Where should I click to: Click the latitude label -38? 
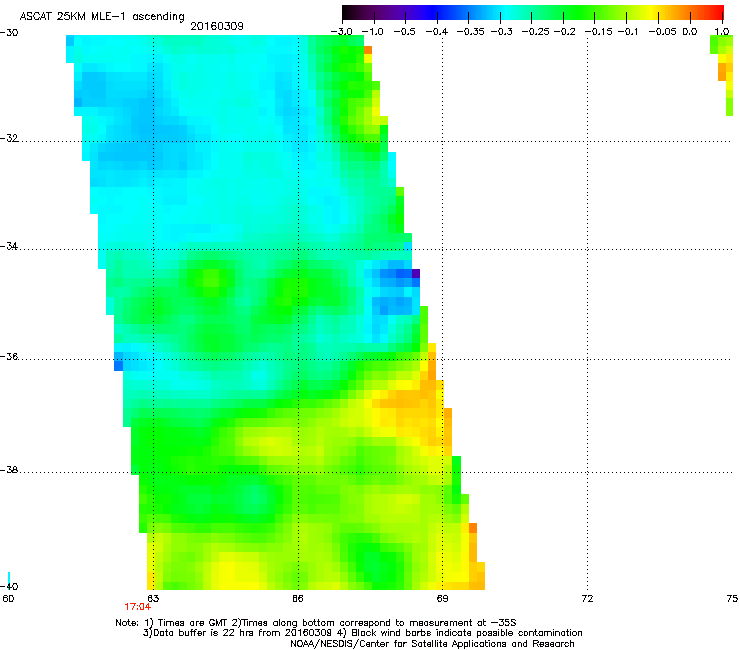pos(9,470)
